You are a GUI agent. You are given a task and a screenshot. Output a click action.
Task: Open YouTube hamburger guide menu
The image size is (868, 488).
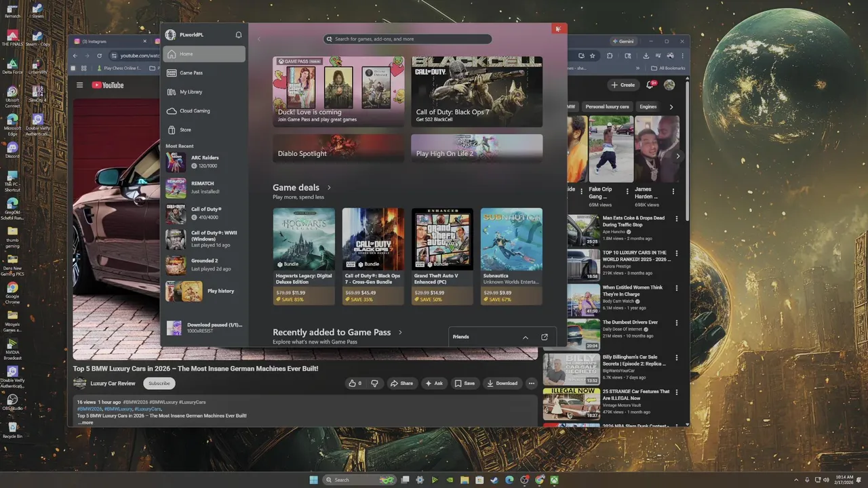[x=79, y=85]
